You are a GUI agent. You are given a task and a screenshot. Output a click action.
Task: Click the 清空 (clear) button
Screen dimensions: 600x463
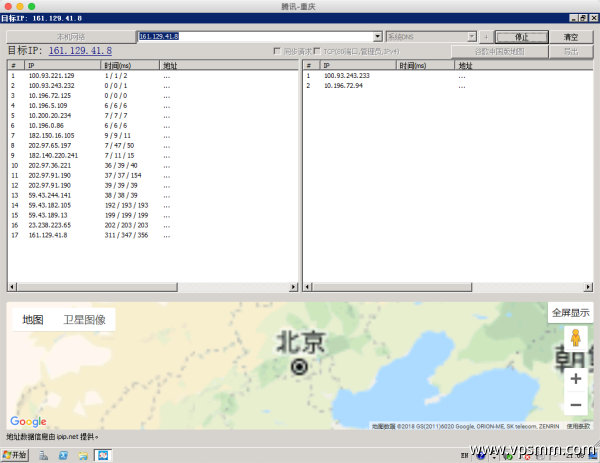(x=571, y=37)
